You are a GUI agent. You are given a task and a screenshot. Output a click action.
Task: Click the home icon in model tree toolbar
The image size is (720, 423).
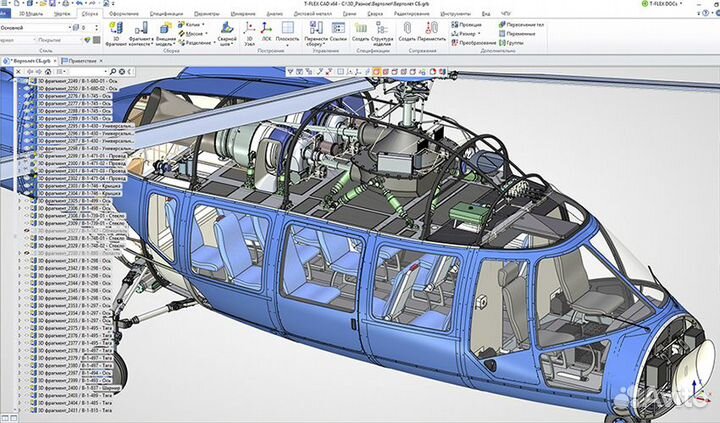[48, 72]
